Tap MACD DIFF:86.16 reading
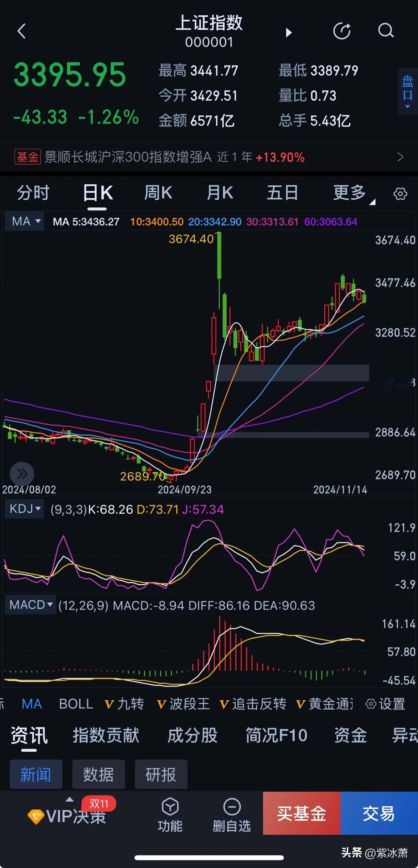The width and height of the screenshot is (418, 868). (x=219, y=606)
